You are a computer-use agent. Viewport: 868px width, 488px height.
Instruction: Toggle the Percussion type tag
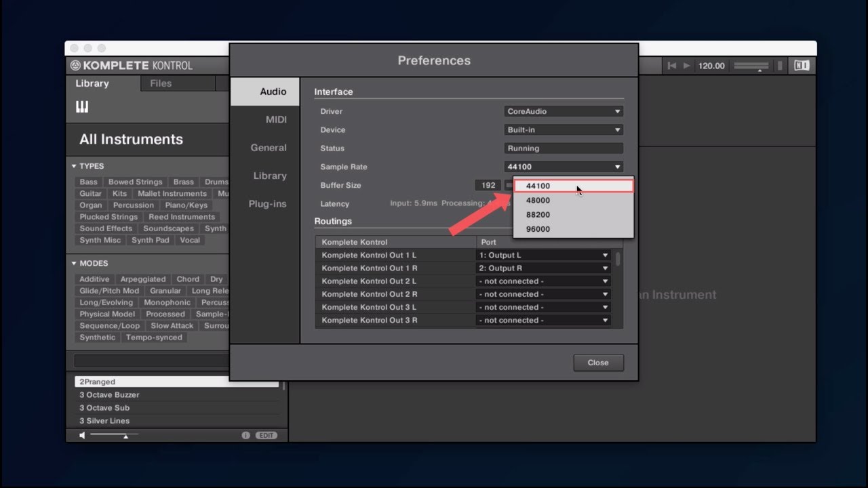[x=134, y=205]
